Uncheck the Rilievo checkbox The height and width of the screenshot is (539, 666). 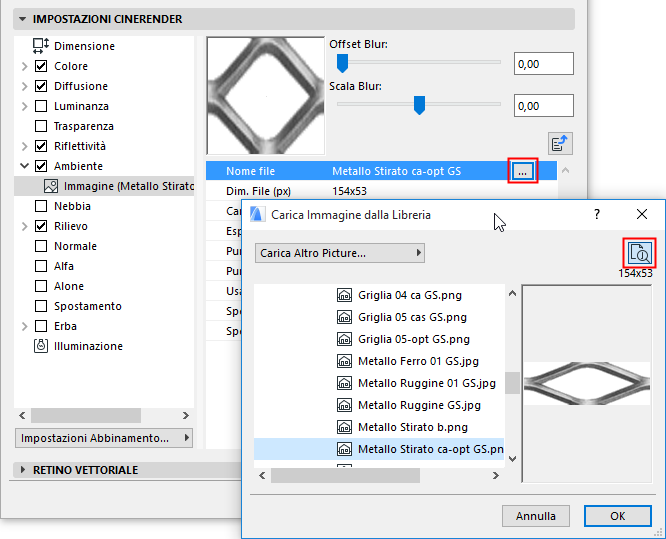point(41,226)
